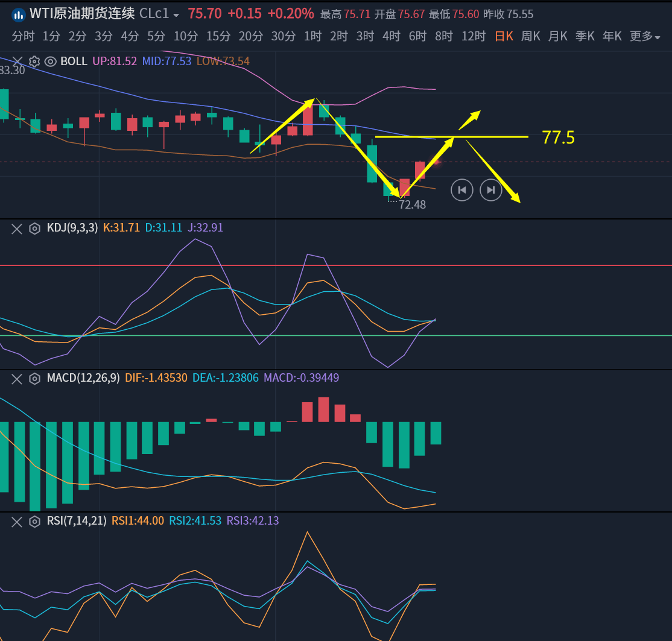Viewport: 672px width, 641px height.
Task: Select the 3时 timeframe
Action: [x=365, y=36]
